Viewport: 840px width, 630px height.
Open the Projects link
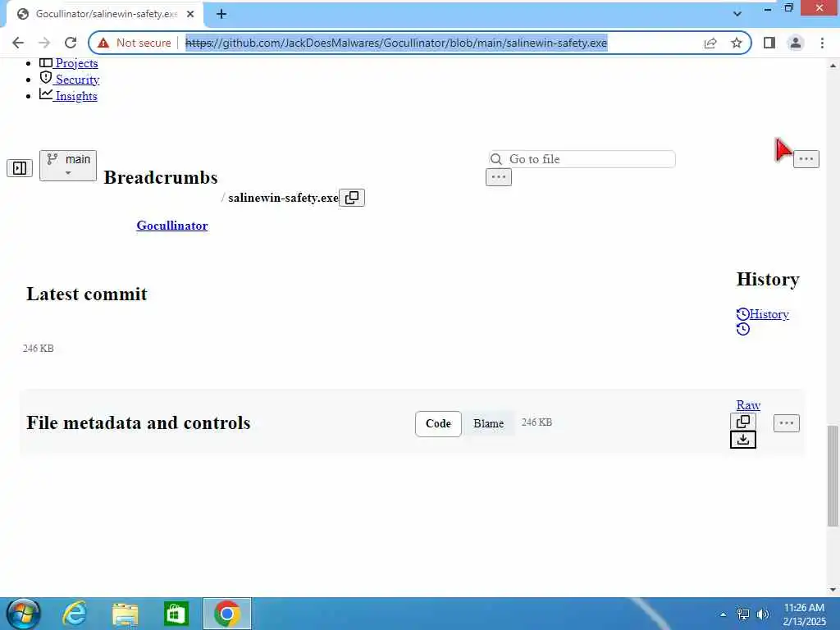coord(76,63)
